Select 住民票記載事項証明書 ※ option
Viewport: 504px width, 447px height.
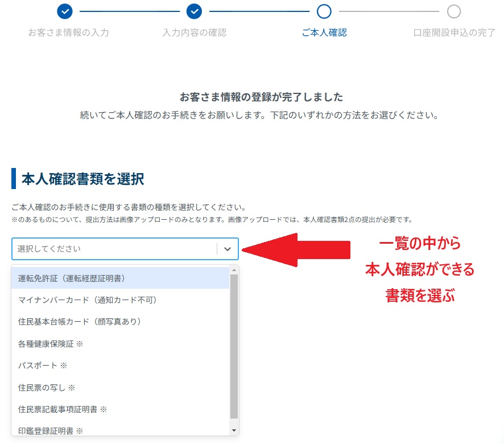[x=63, y=409]
